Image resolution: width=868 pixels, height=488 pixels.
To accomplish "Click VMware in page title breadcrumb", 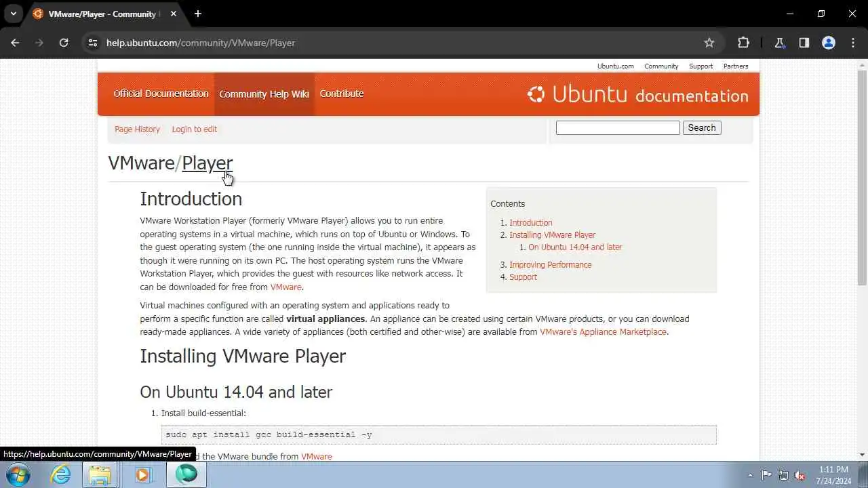I will pos(141,163).
